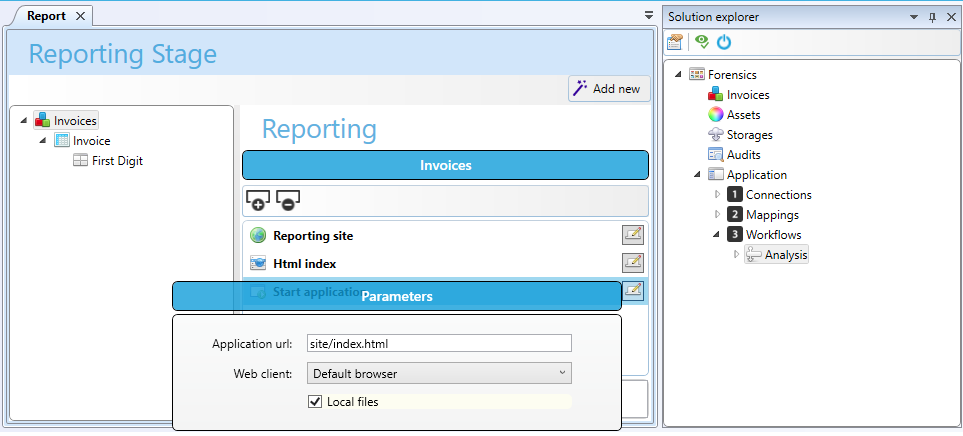Click the number 3 Workflows icon
Viewport: 963px width, 436px height.
(x=735, y=235)
